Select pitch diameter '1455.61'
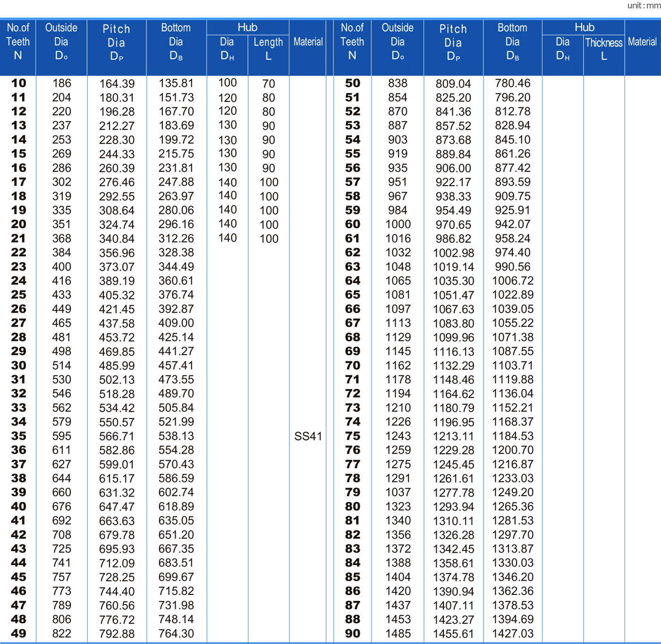This screenshot has height=644, width=661. [x=453, y=634]
